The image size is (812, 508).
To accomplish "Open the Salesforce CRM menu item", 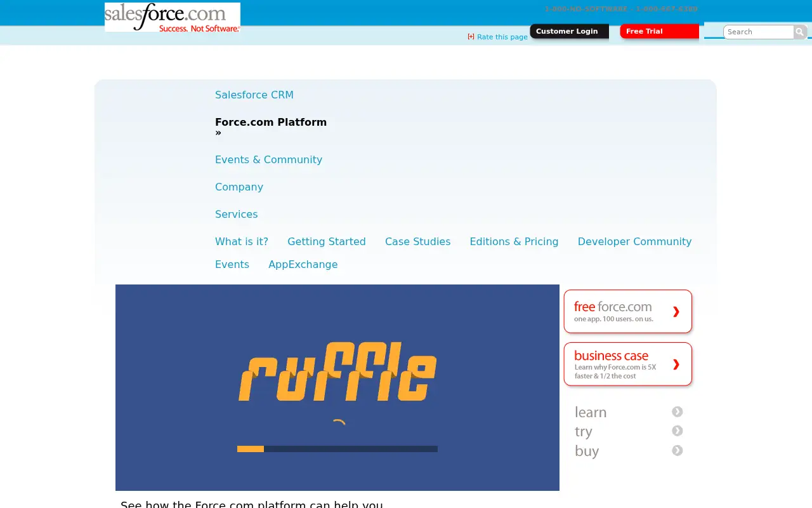I will (254, 95).
